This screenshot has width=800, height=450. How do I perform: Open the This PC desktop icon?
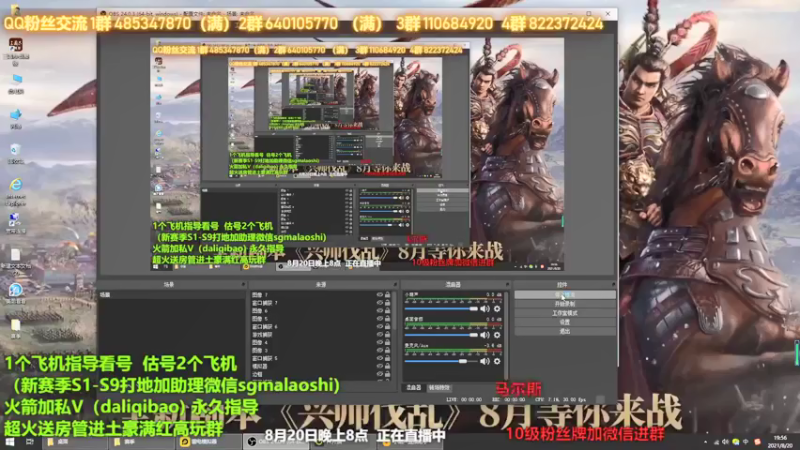point(16,83)
